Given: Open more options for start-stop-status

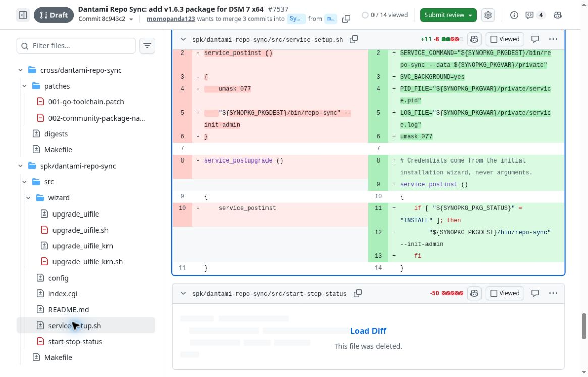Looking at the screenshot, I should click(553, 293).
